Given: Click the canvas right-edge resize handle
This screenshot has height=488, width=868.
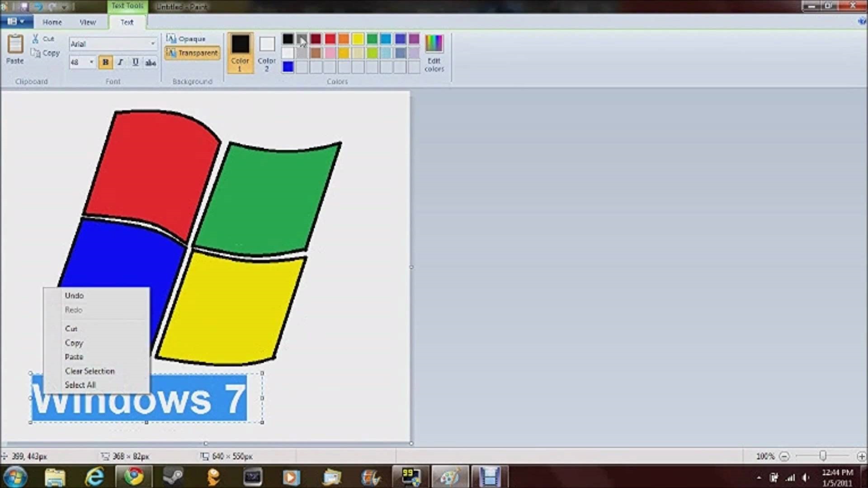Looking at the screenshot, I should 411,267.
